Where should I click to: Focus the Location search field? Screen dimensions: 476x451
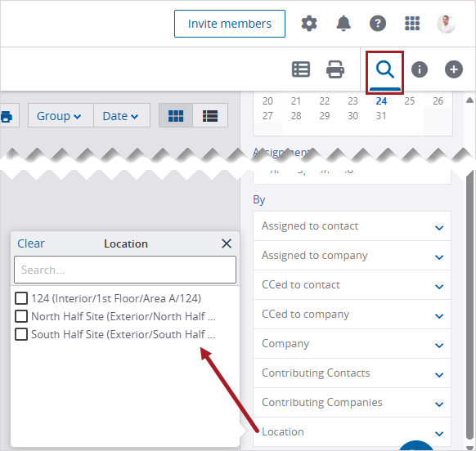click(125, 270)
